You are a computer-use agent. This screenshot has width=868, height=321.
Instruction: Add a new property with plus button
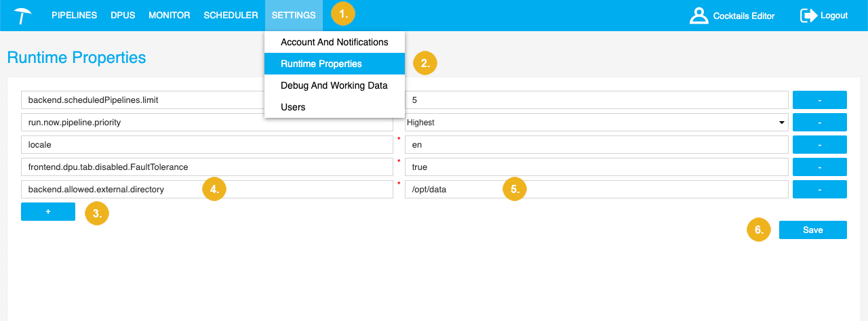pyautogui.click(x=48, y=212)
